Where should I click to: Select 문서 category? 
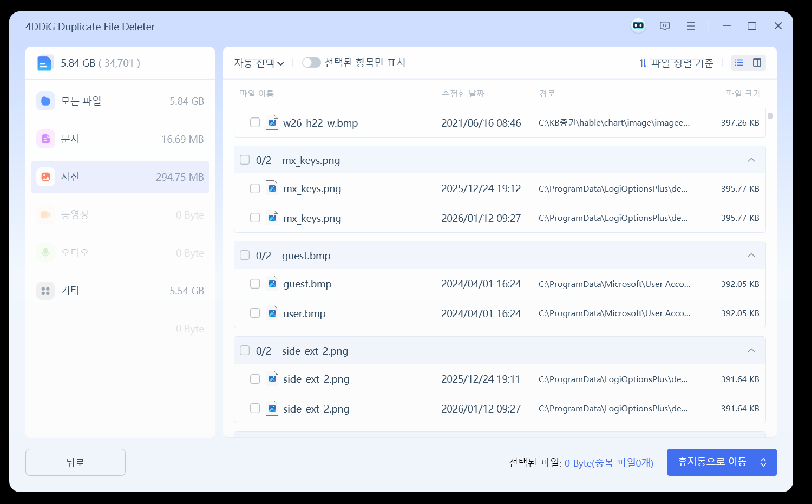[x=120, y=139]
